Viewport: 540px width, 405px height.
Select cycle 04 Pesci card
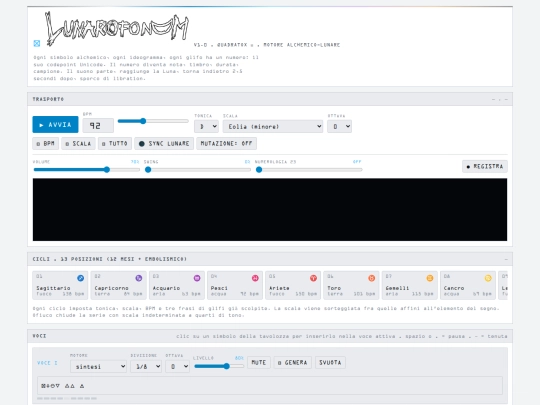click(x=235, y=285)
